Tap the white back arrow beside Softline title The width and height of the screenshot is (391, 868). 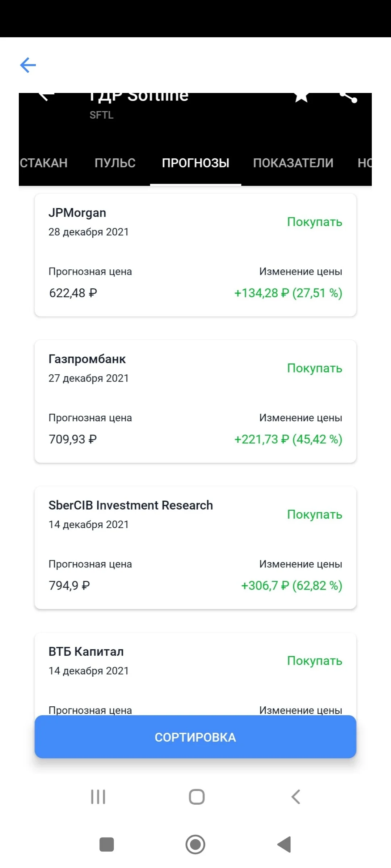tap(45, 97)
